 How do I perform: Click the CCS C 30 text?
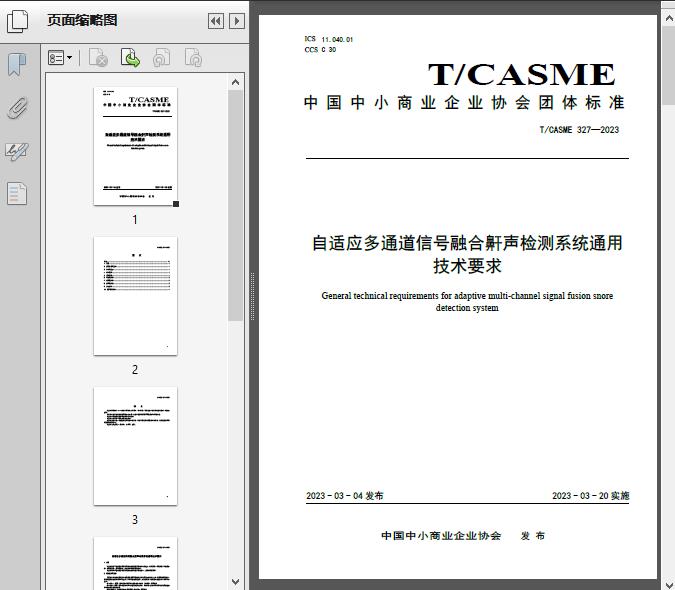pos(320,50)
